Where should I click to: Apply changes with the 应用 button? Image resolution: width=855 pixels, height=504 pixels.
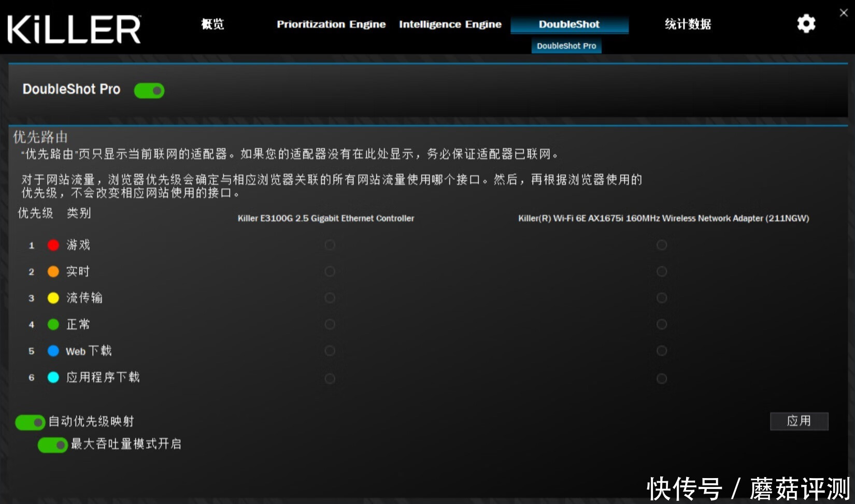(x=799, y=421)
